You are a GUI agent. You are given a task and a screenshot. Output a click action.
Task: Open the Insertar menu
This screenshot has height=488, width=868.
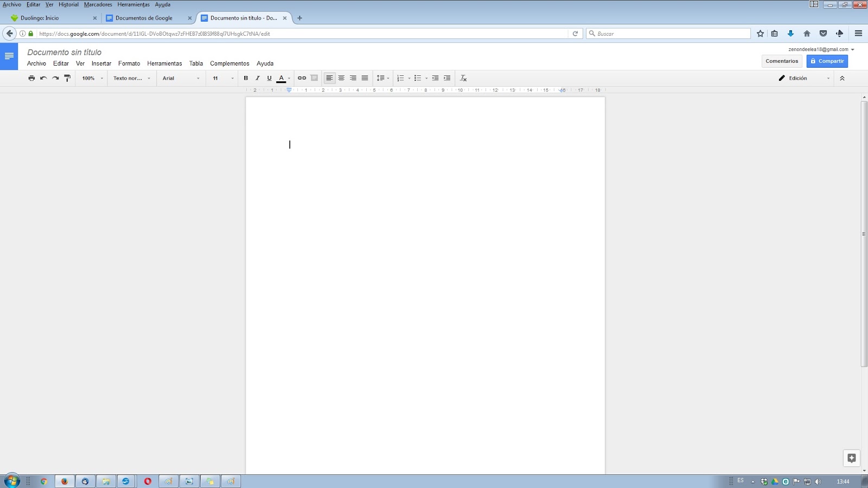click(101, 63)
